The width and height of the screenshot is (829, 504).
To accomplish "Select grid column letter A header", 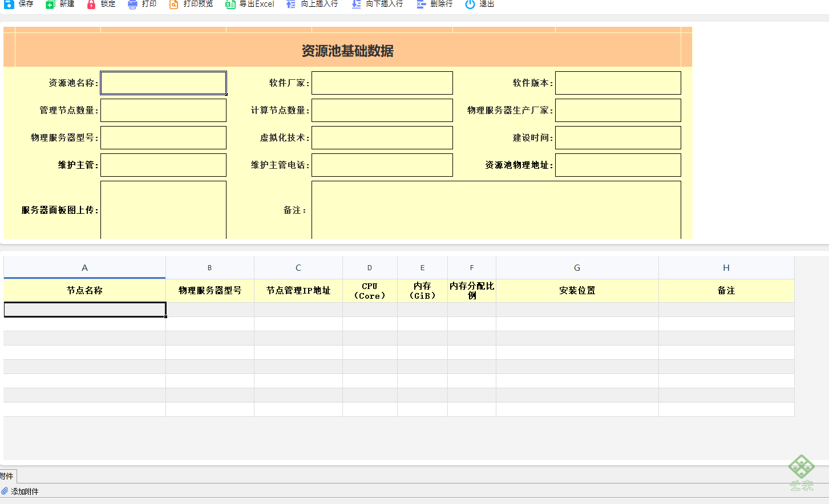I will click(84, 267).
